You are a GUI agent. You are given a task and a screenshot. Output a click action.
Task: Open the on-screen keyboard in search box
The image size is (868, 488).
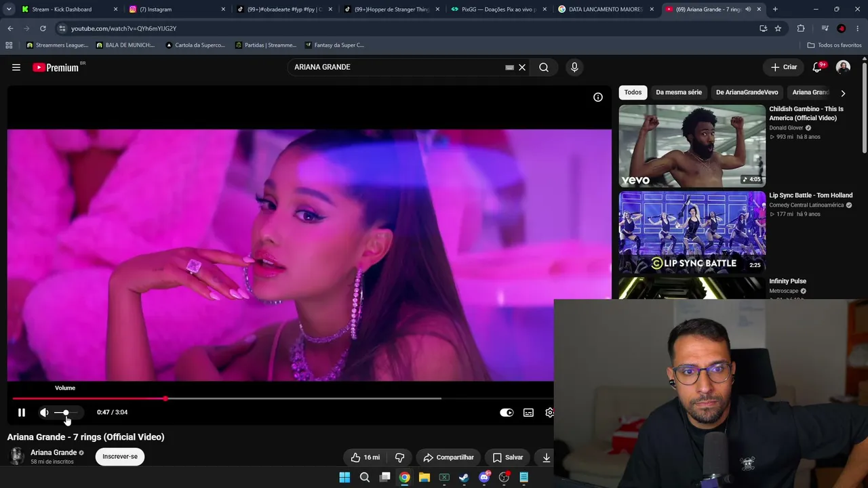click(x=509, y=67)
